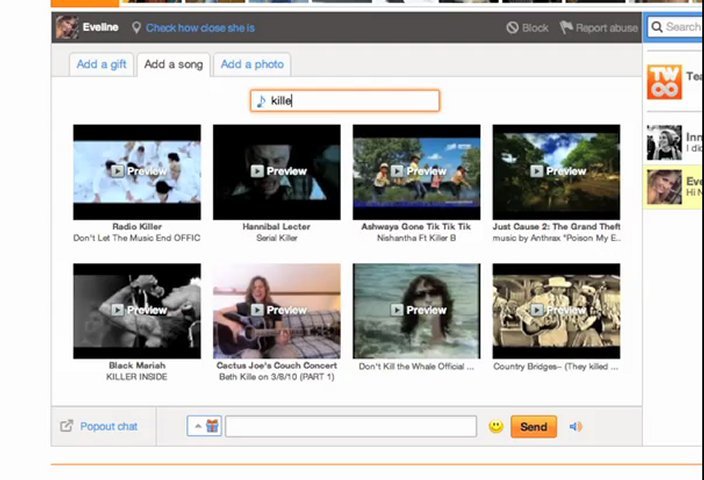Open the Twoo team conversation
This screenshot has width=704, height=480.
(675, 82)
